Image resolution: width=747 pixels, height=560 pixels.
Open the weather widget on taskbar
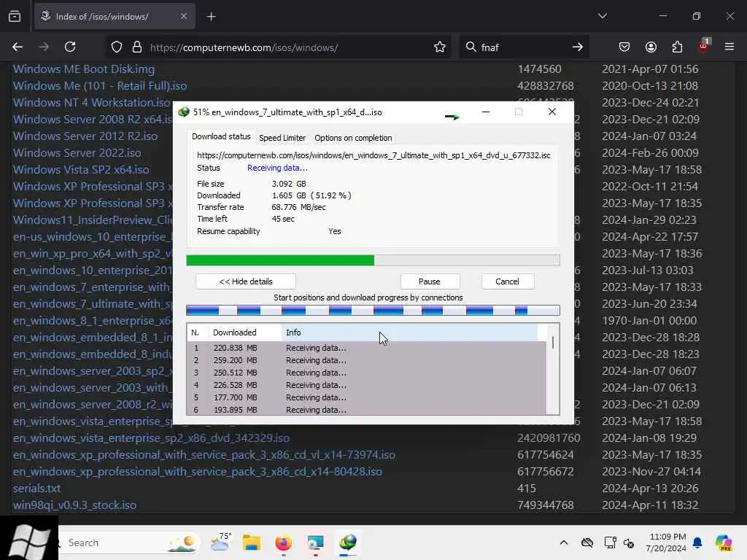coord(220,542)
